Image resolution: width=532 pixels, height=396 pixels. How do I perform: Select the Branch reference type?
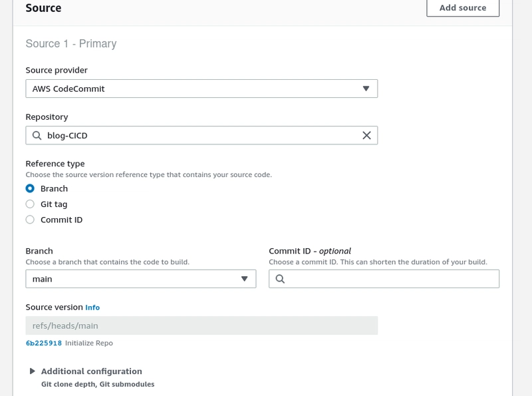(30, 188)
